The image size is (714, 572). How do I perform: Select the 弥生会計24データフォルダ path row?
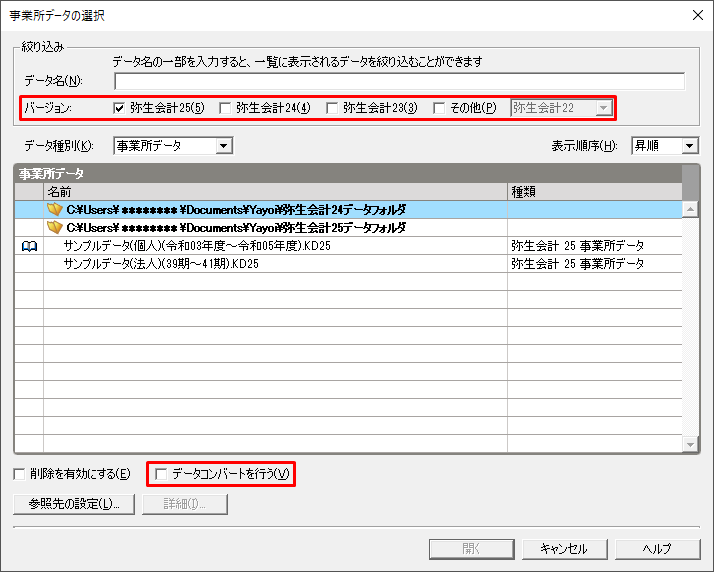(x=348, y=209)
